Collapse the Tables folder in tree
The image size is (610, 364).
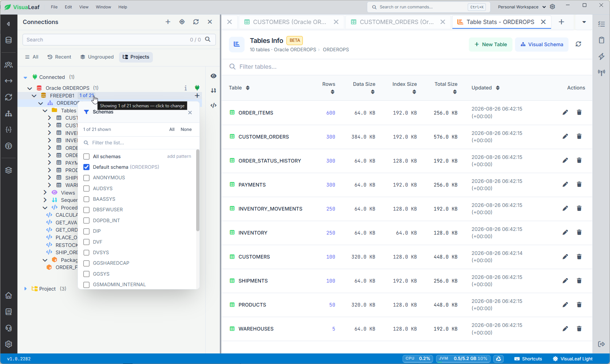[x=45, y=111]
